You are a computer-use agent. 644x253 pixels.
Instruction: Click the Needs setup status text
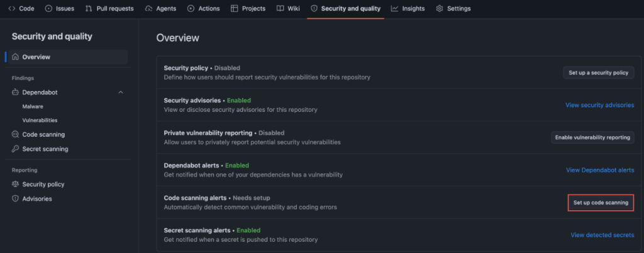tap(252, 198)
